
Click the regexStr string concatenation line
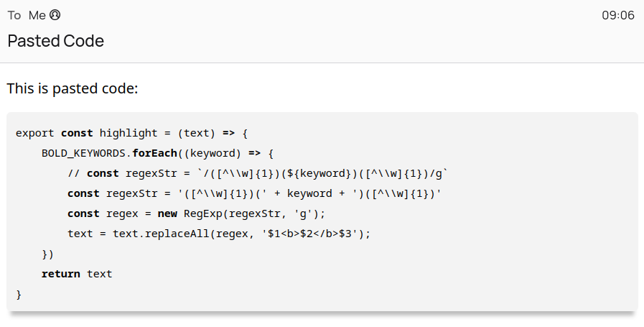[254, 194]
